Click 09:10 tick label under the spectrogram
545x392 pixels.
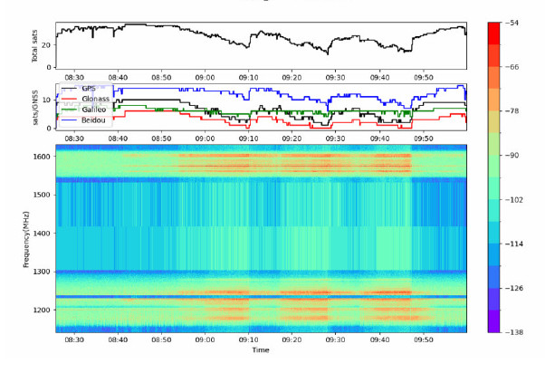click(x=248, y=340)
